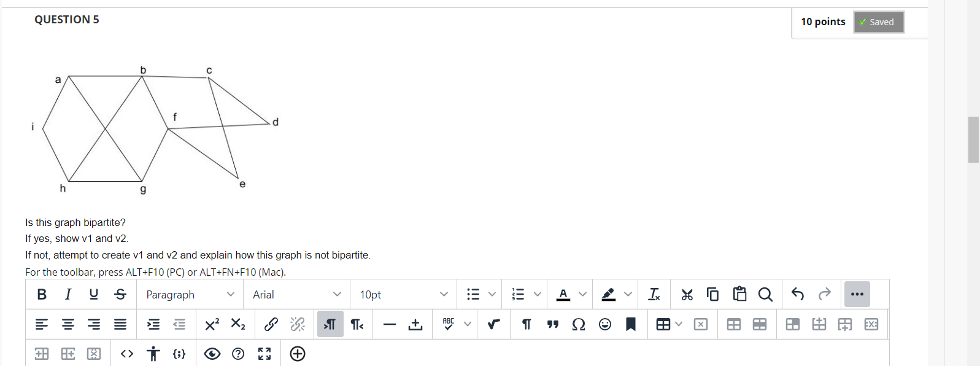Redo the last undone edit

(x=824, y=294)
